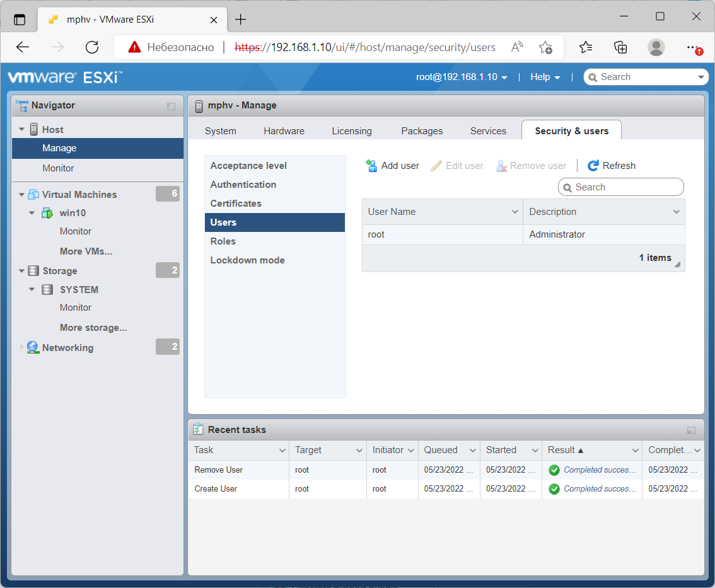Open the Target column dropdown
The image size is (715, 588).
[x=359, y=451]
